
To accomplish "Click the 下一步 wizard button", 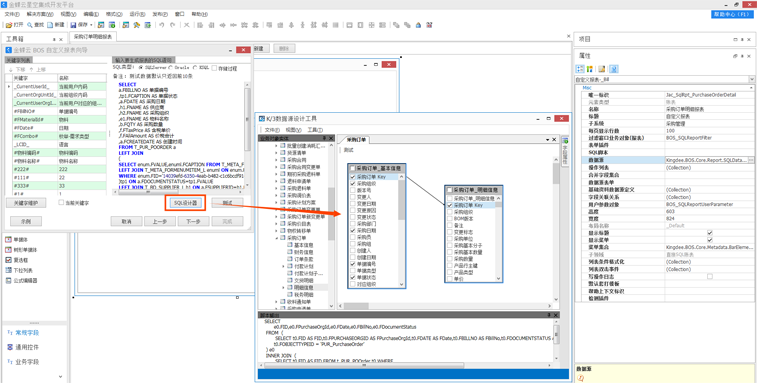I will [x=193, y=221].
